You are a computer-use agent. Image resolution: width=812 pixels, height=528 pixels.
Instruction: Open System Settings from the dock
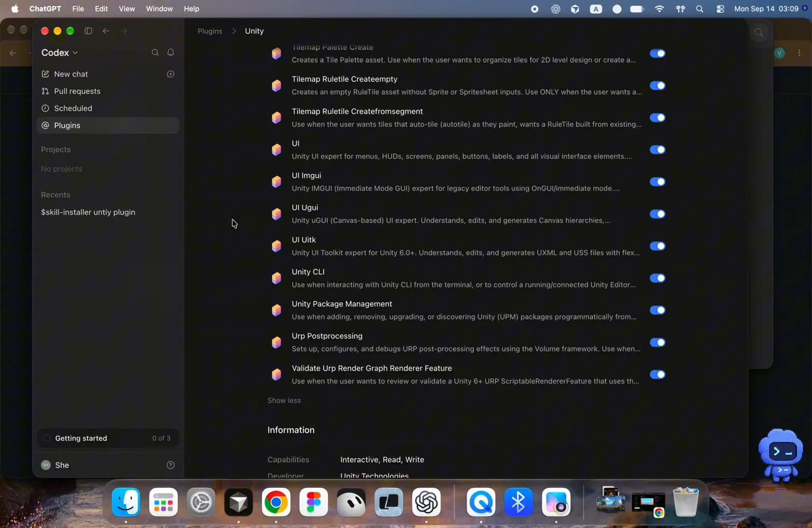(201, 502)
